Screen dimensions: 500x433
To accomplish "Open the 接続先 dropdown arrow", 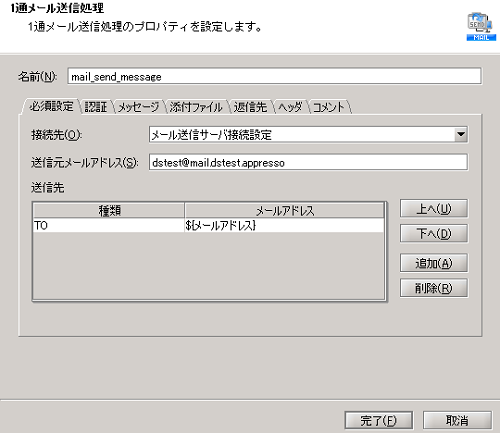I will [x=461, y=135].
